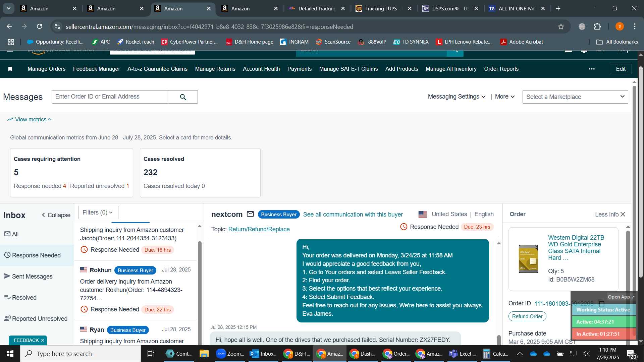Viewport: 644px width, 362px height.
Task: Open Windows Start menu
Action: point(10,354)
